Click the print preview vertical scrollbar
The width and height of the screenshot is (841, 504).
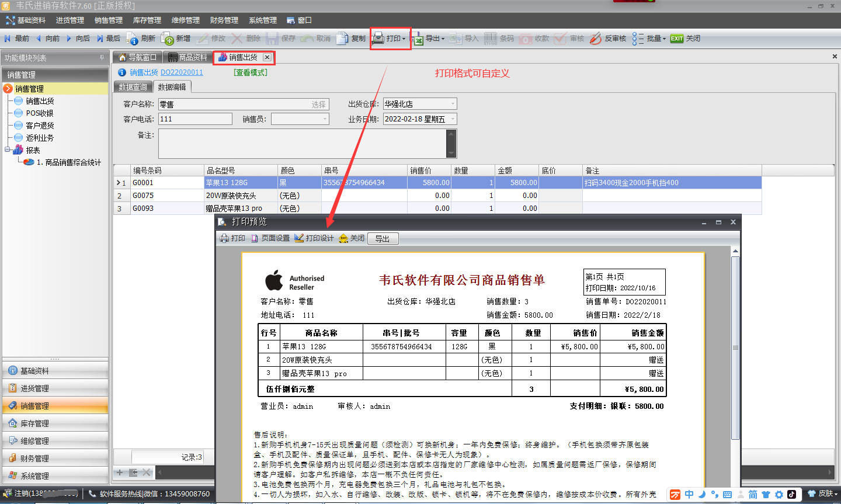[x=735, y=347]
